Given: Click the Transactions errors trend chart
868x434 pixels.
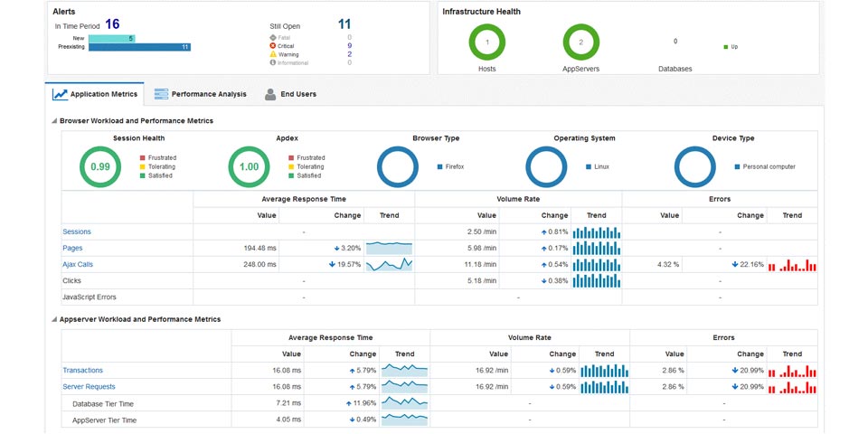Looking at the screenshot, I should click(x=792, y=371).
